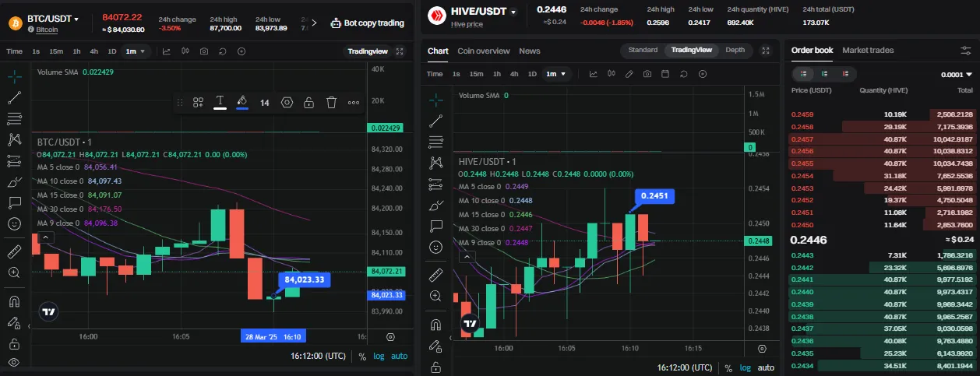Select 4h interval on BTC chart
This screenshot has width=980, height=376.
click(x=94, y=51)
